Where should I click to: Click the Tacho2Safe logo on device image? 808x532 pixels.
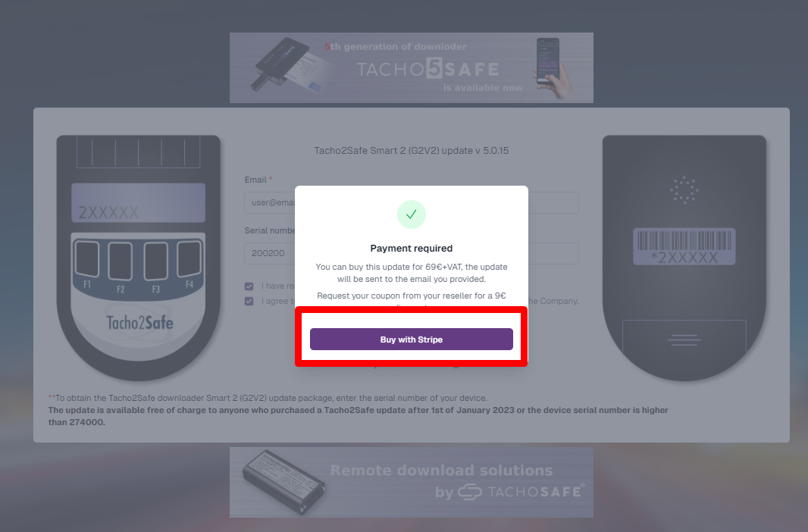pyautogui.click(x=139, y=324)
